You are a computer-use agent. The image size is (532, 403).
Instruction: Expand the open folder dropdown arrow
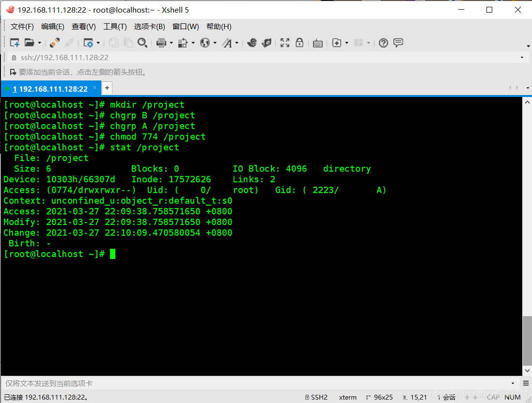coord(39,43)
